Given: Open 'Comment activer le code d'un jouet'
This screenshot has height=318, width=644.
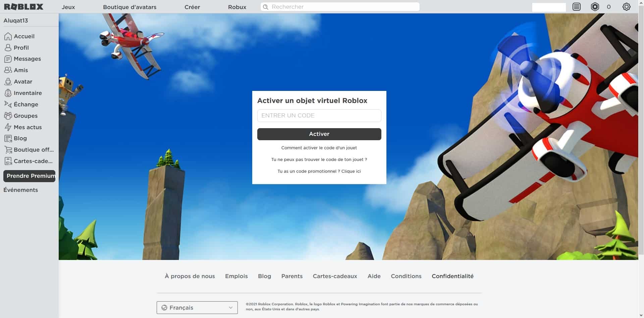Looking at the screenshot, I should pos(319,148).
